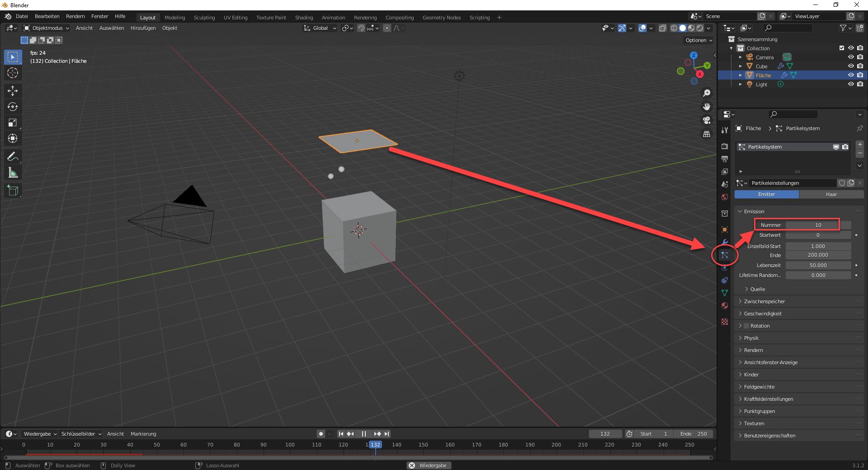Open the Optionen dropdown

[x=699, y=40]
